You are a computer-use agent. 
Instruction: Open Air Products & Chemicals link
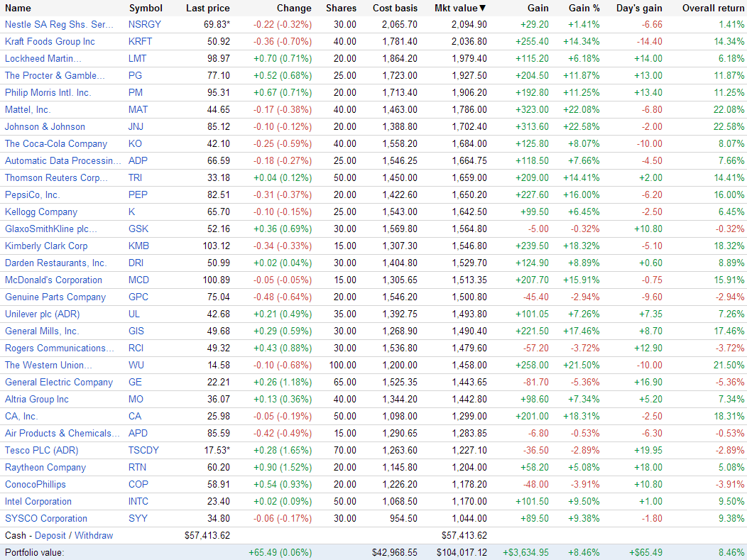click(x=62, y=434)
